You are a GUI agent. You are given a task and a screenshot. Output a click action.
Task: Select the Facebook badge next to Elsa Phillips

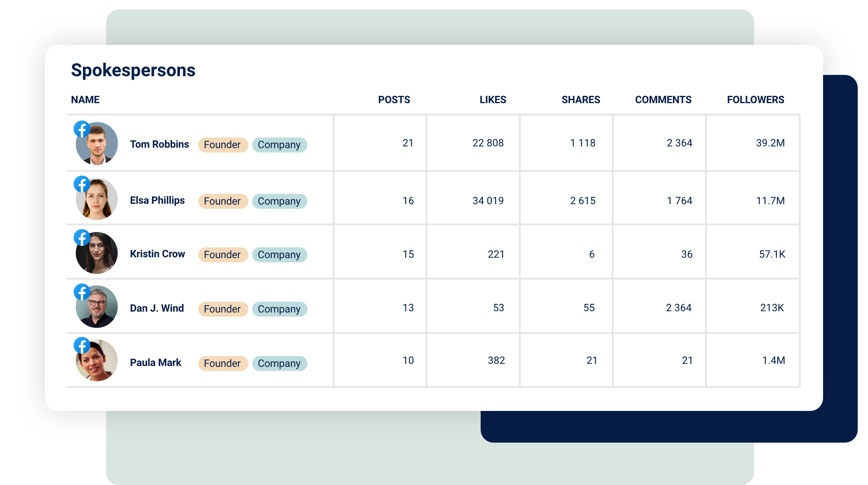click(82, 184)
